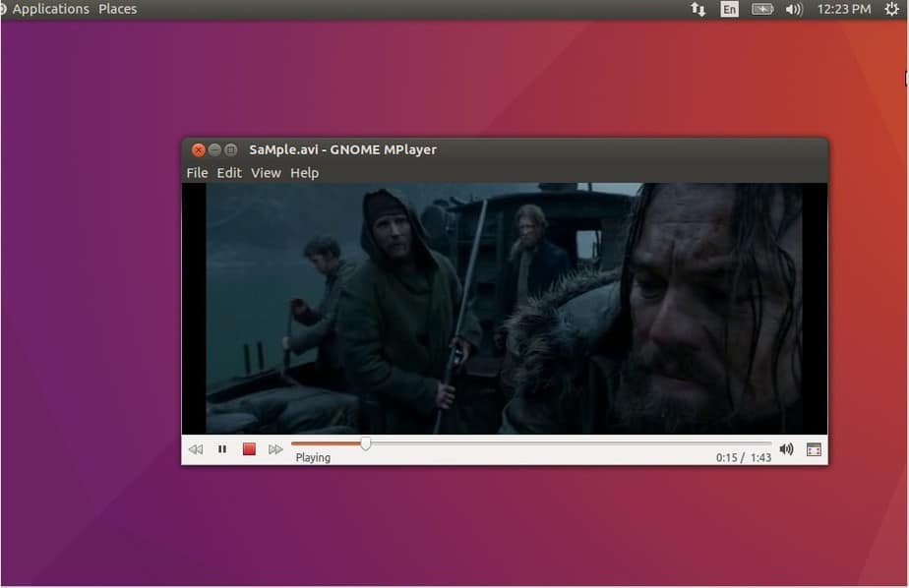This screenshot has width=909, height=588.
Task: Rewind the video in GNOME MPlayer
Action: click(x=196, y=449)
